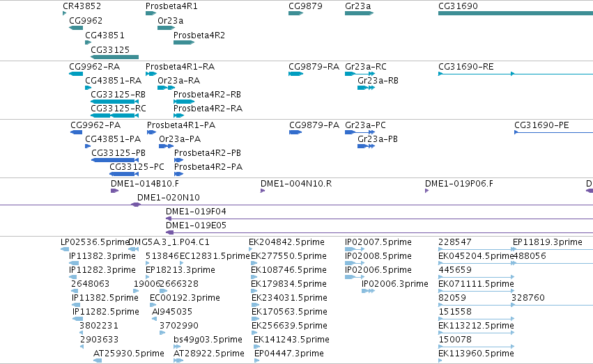
Task: Click BAC end DME1-019P06.F
Action: pos(426,191)
